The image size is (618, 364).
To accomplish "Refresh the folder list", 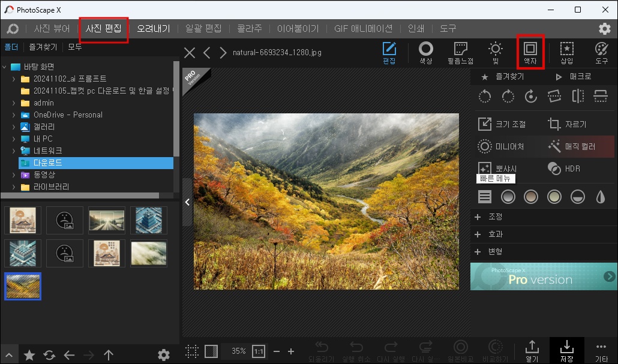I will point(49,355).
